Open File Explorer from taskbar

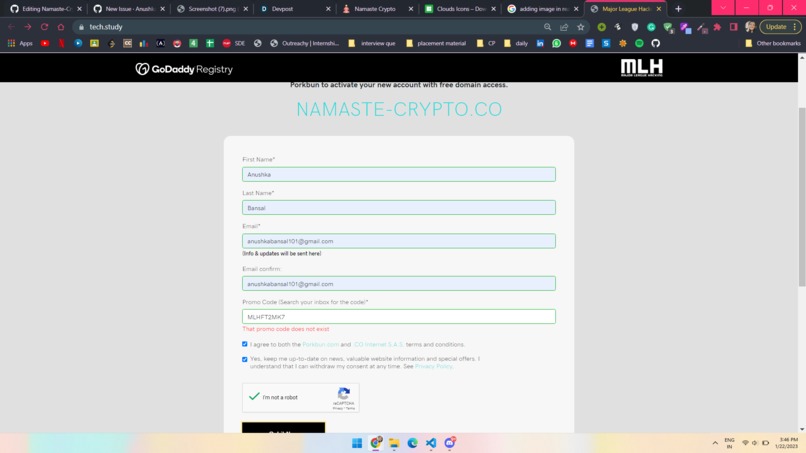pos(394,443)
